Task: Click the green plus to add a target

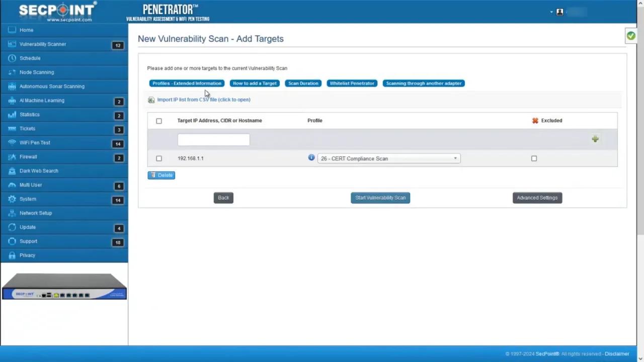Action: click(595, 139)
